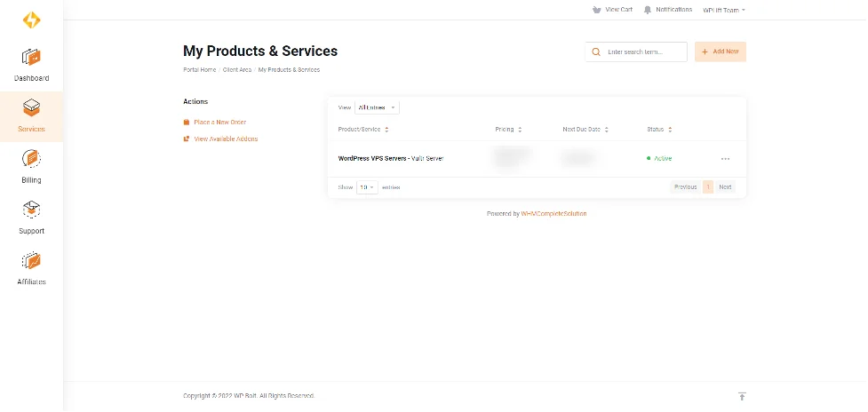Click the scroll-to-top arrow icon
This screenshot has width=868, height=412.
pos(742,397)
